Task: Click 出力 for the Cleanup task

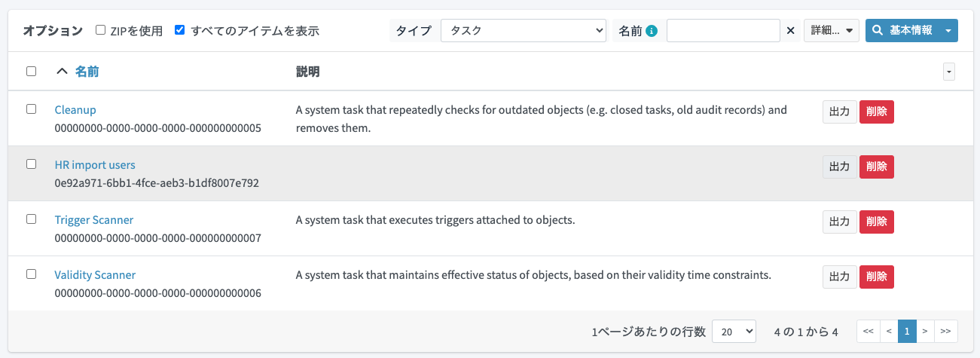Action: (x=839, y=112)
